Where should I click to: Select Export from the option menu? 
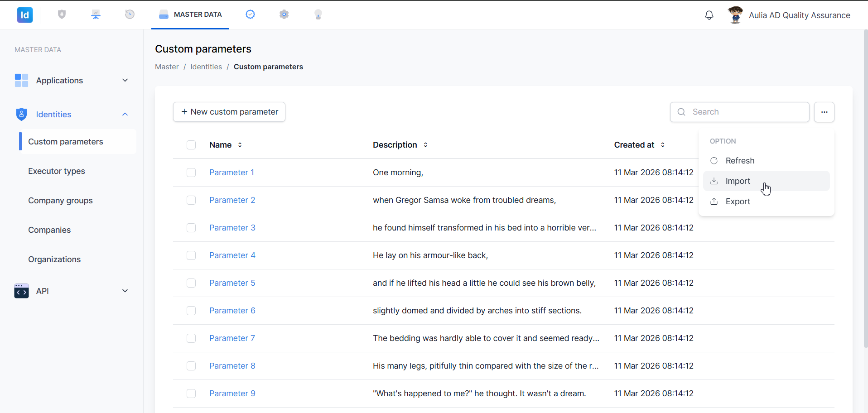(767, 202)
